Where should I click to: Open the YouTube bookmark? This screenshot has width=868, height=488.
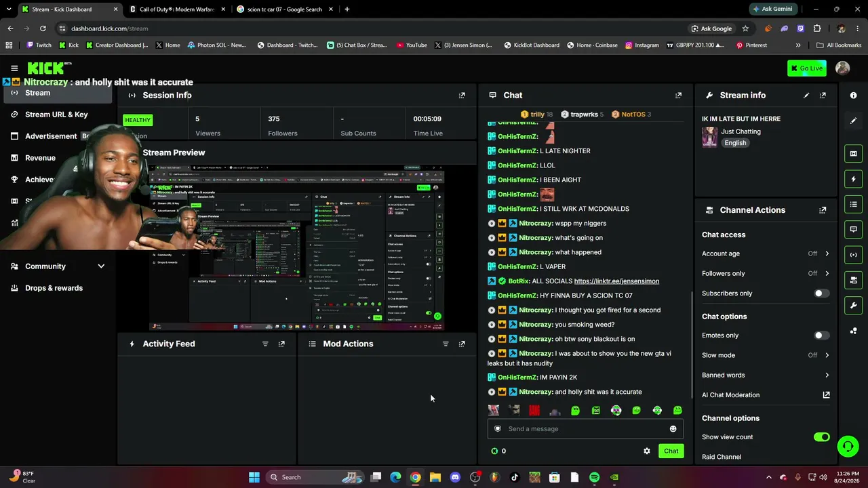pyautogui.click(x=412, y=45)
